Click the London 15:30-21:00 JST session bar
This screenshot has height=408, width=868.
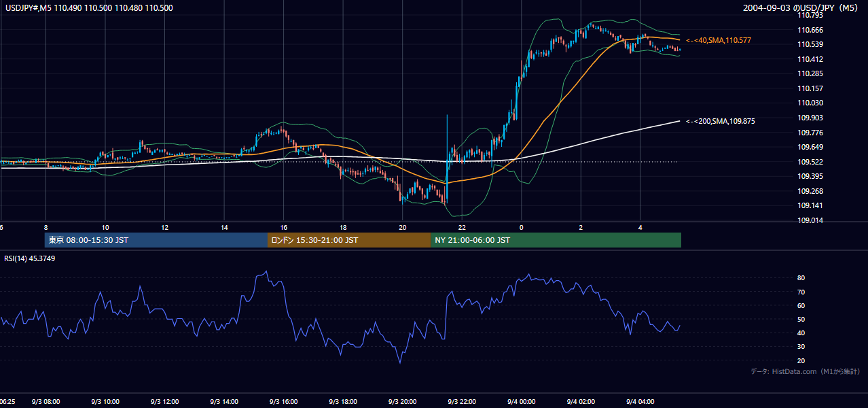click(x=349, y=240)
